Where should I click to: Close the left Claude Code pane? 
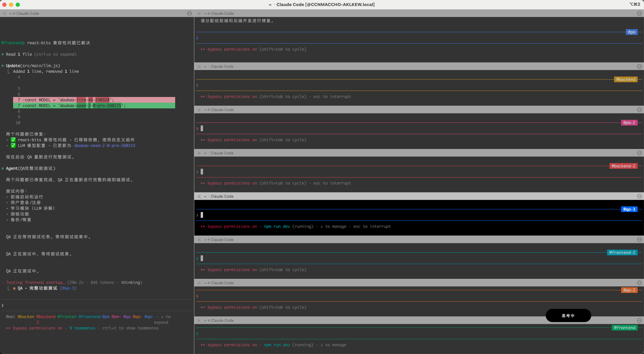click(x=4, y=14)
